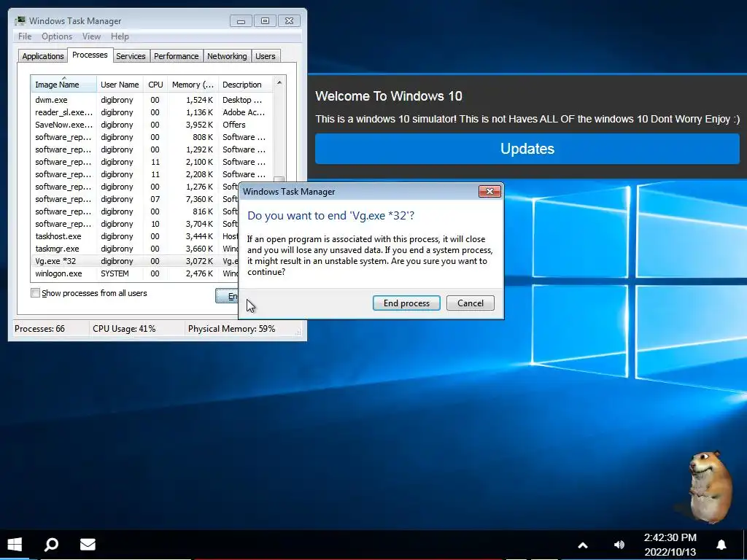This screenshot has width=747, height=560.
Task: Open the Help menu
Action: pos(120,36)
